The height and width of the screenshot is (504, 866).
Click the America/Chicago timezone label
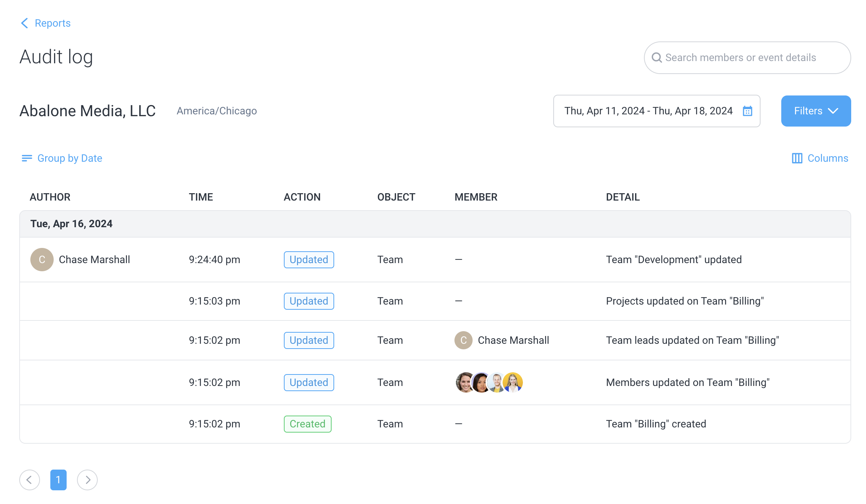(216, 111)
